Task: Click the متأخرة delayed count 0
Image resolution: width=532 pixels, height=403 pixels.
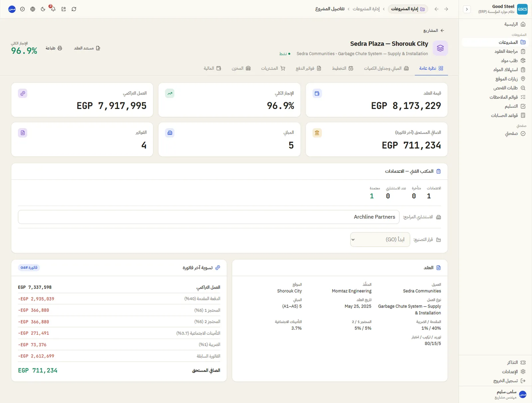Action: (414, 196)
